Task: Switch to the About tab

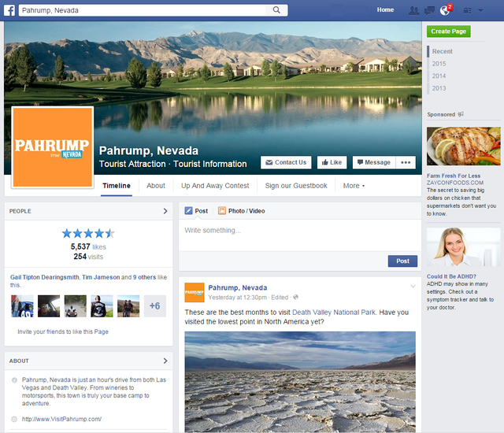Action: click(x=156, y=186)
